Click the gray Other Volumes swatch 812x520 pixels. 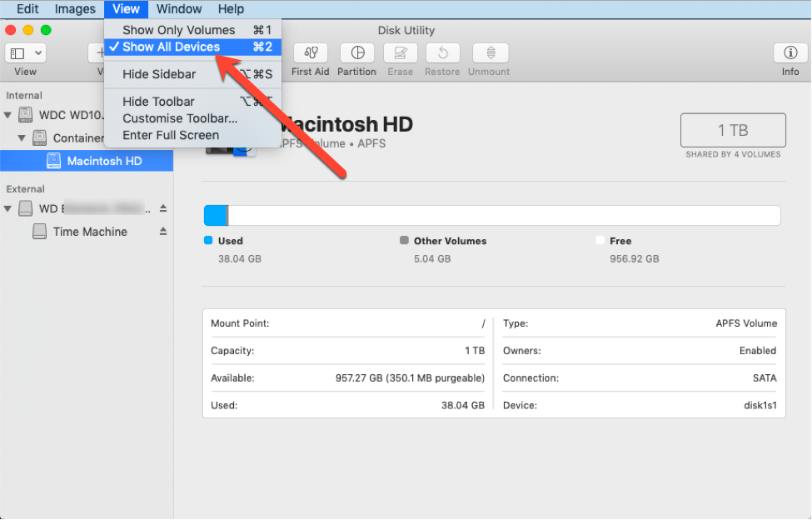click(404, 240)
